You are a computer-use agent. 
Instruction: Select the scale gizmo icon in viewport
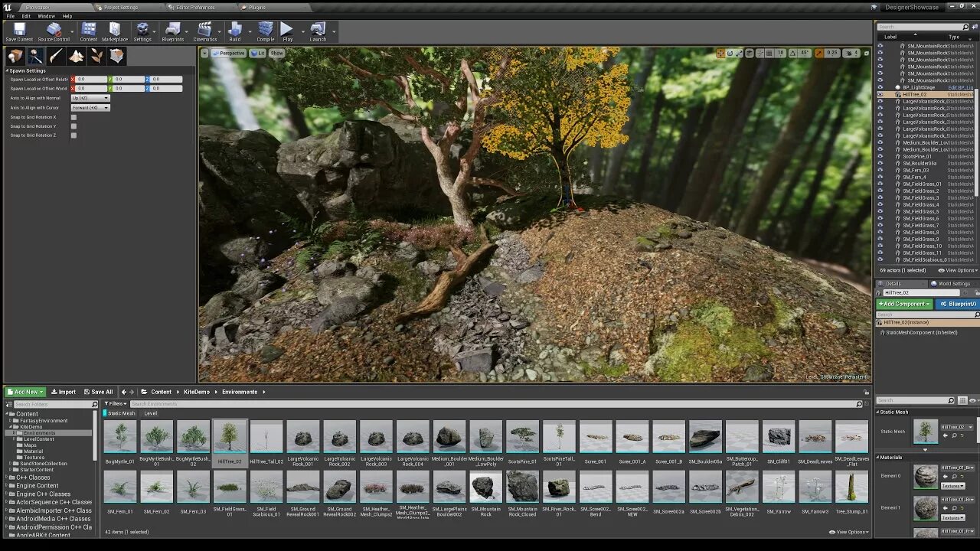(x=739, y=53)
